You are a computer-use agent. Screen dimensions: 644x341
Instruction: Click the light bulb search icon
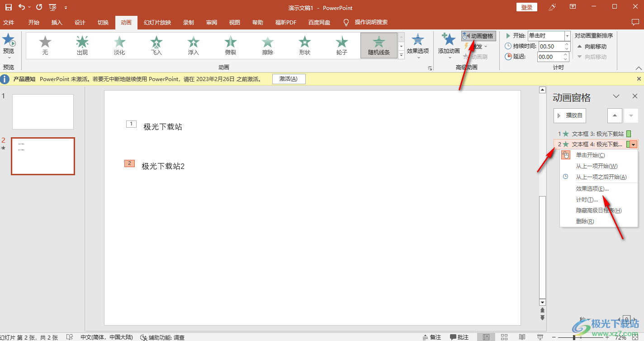[346, 22]
